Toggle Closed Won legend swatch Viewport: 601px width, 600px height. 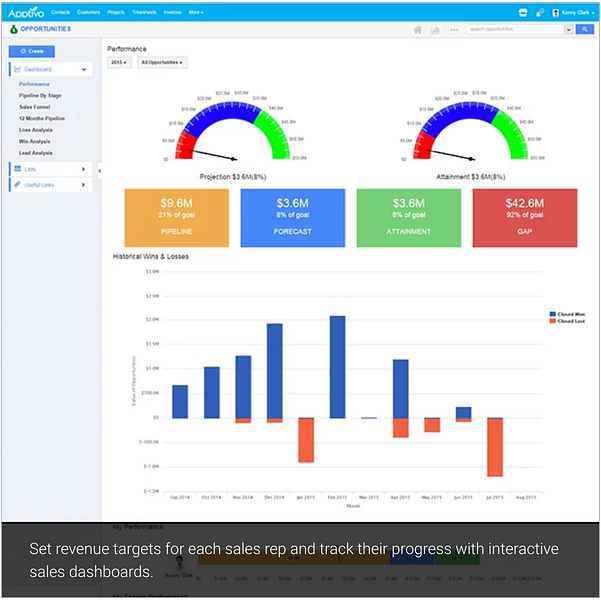pos(552,314)
